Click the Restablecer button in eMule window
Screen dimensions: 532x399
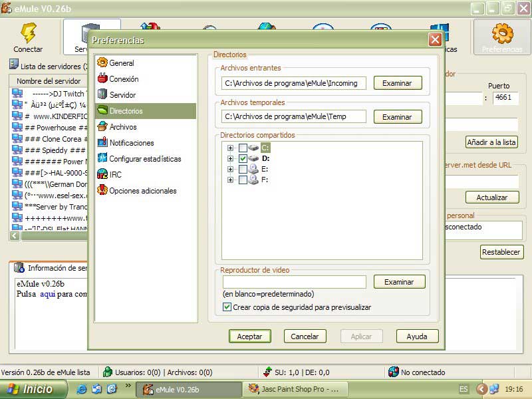coord(501,252)
